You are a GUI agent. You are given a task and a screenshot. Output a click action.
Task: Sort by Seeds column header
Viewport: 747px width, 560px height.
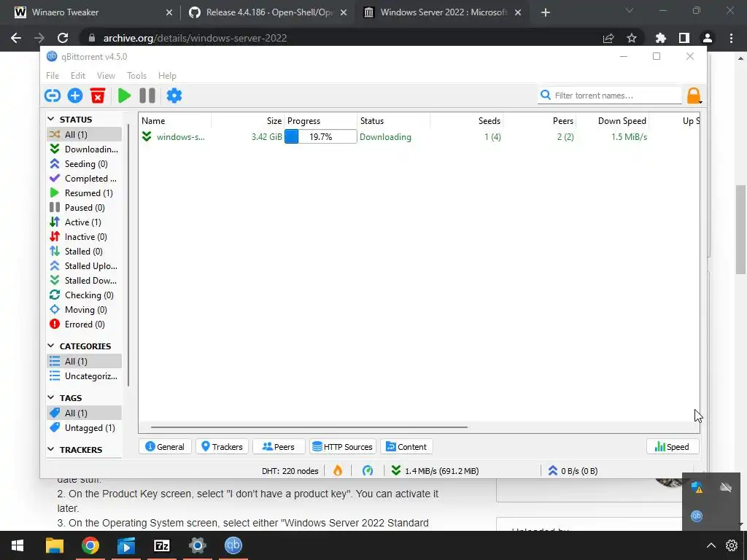(467, 121)
